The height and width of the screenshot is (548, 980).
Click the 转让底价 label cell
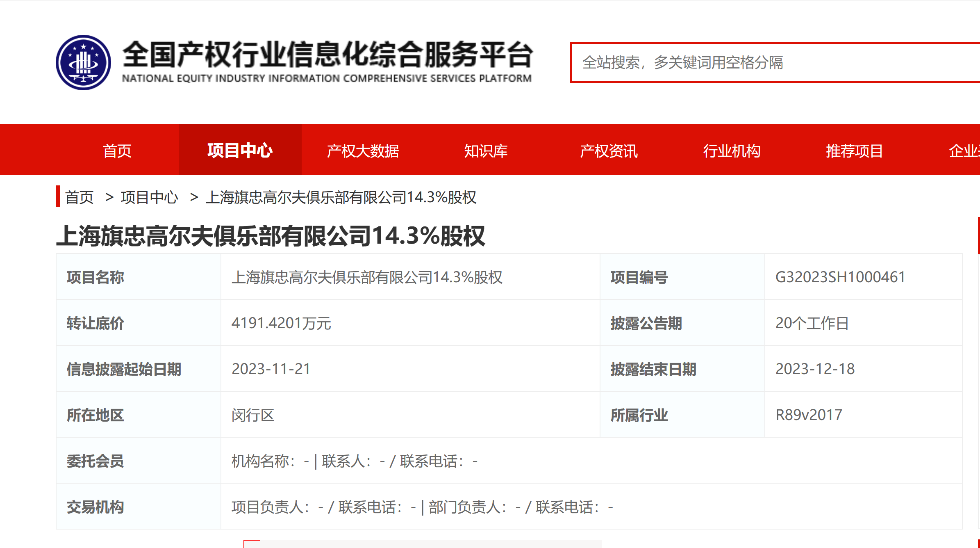point(139,323)
